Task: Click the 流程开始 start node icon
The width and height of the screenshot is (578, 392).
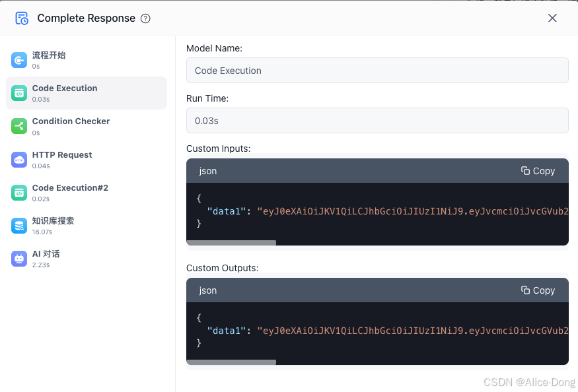Action: [x=19, y=60]
